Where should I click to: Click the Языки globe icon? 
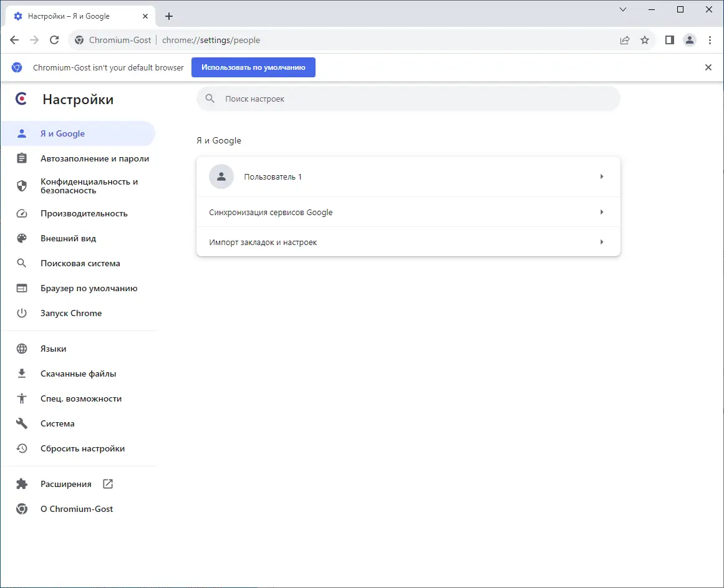(x=22, y=349)
